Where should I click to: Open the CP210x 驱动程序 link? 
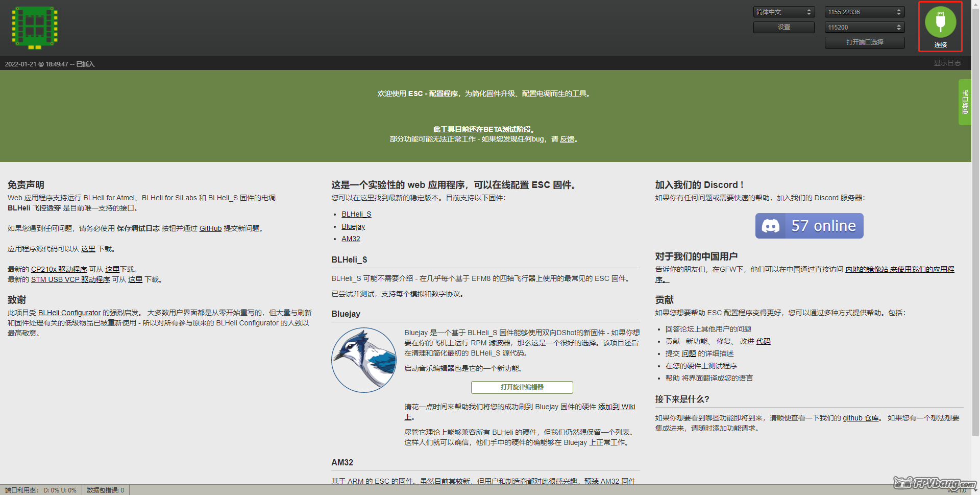tap(59, 269)
